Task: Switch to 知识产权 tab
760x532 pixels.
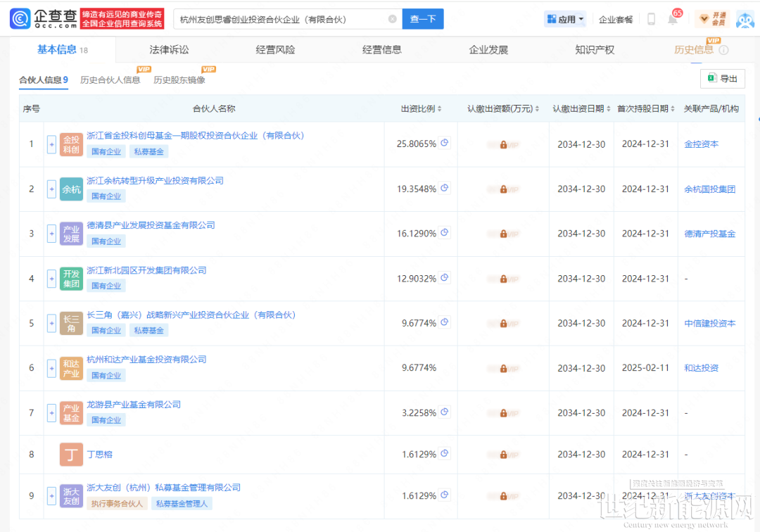Action: pos(595,49)
